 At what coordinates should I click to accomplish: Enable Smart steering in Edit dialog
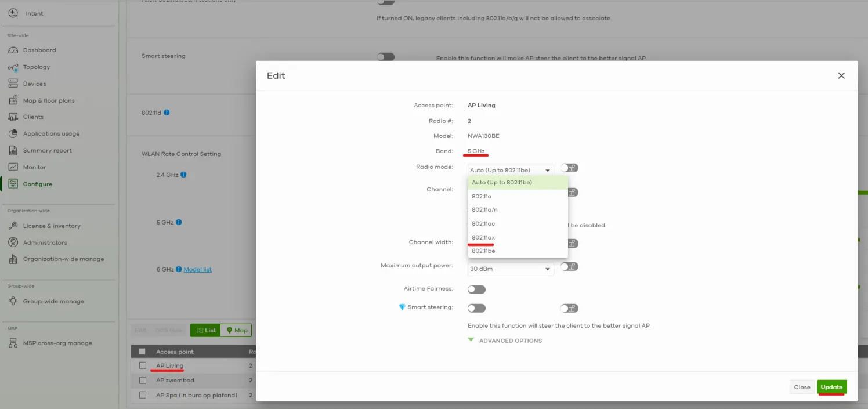point(476,308)
